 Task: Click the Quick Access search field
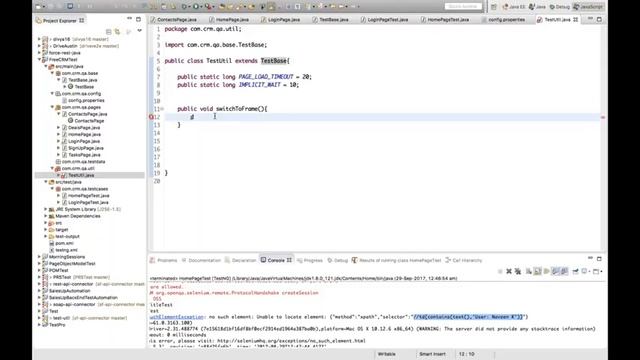[463, 7]
